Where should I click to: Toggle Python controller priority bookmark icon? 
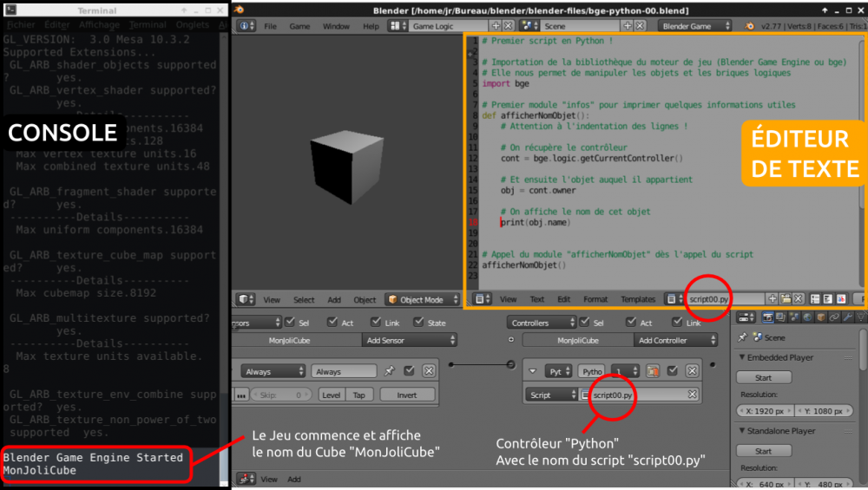tap(653, 371)
